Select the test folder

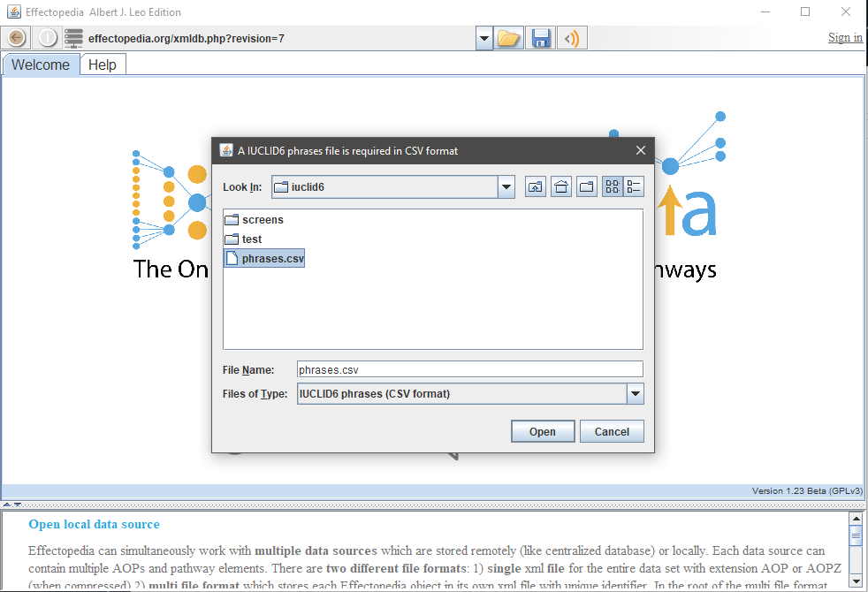244,239
